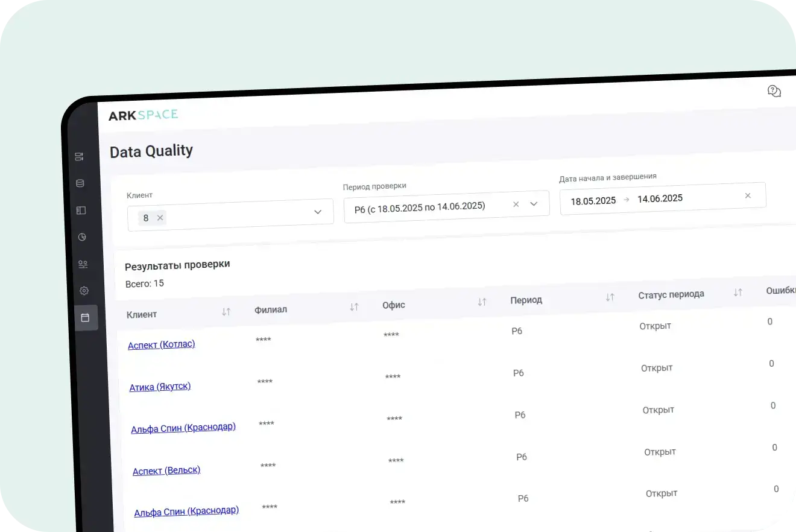Click the Data Quality page heading
The image size is (796, 532).
151,151
